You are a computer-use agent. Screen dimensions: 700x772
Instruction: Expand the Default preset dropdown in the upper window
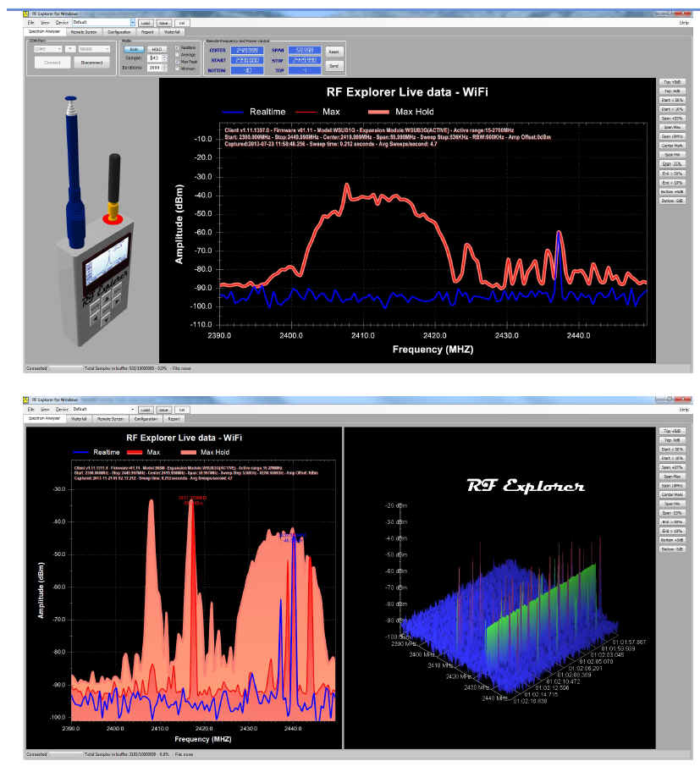[132, 23]
